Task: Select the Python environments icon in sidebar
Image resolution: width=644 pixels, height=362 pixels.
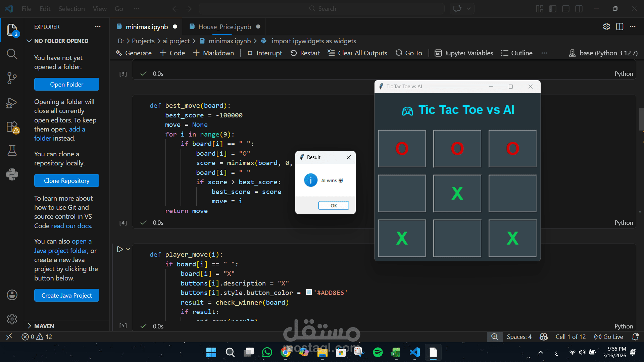Action: (x=12, y=174)
